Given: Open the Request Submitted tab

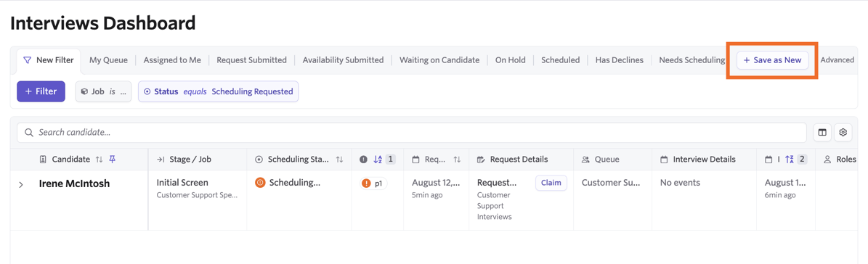Looking at the screenshot, I should 251,60.
